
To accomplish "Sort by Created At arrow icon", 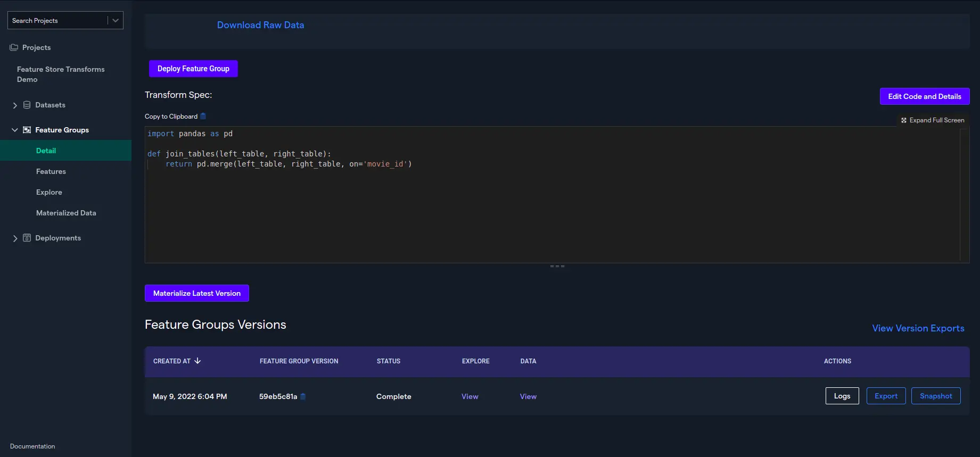I will [197, 361].
